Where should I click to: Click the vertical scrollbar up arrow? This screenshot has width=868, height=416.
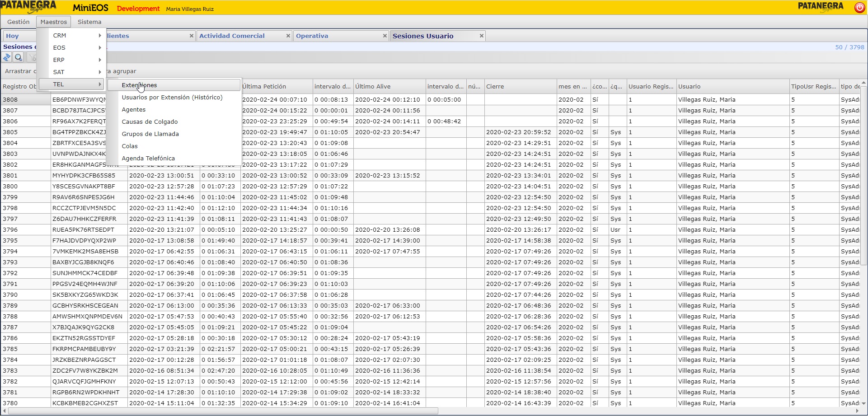click(x=863, y=83)
